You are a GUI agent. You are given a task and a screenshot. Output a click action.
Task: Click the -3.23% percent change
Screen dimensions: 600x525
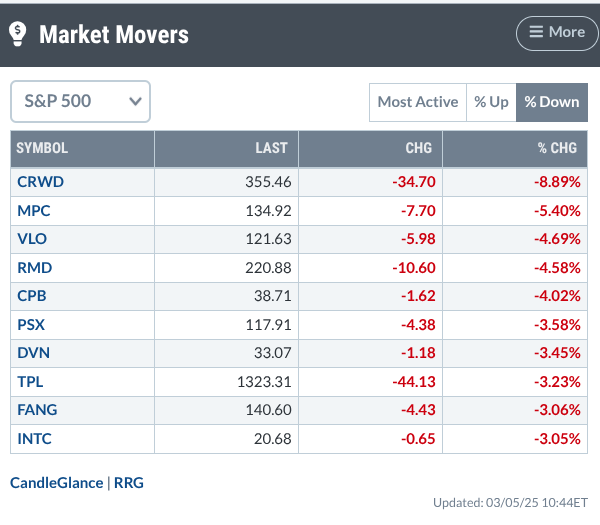(558, 382)
